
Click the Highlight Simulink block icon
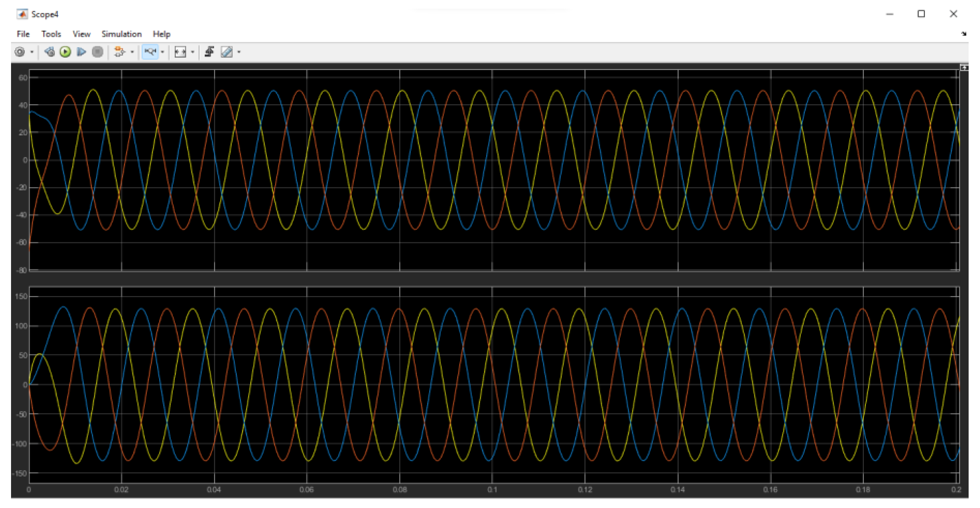tap(120, 52)
